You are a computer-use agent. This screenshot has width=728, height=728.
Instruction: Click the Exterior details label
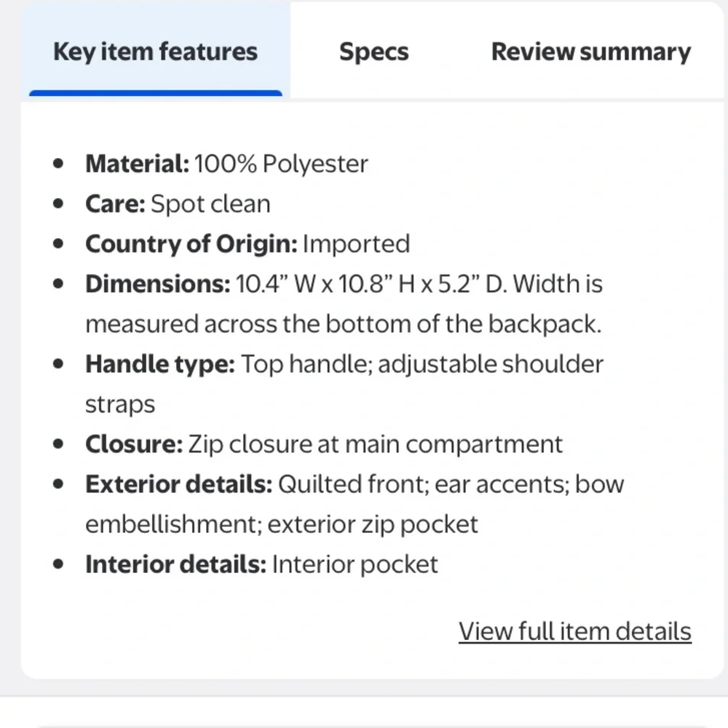(x=178, y=484)
